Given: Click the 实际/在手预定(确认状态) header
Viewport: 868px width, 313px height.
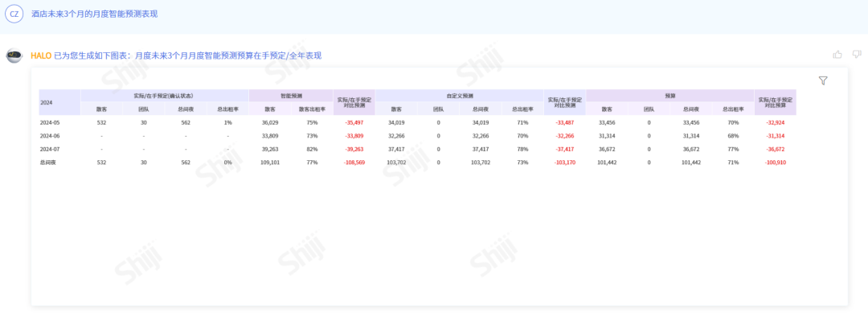Looking at the screenshot, I should [165, 96].
